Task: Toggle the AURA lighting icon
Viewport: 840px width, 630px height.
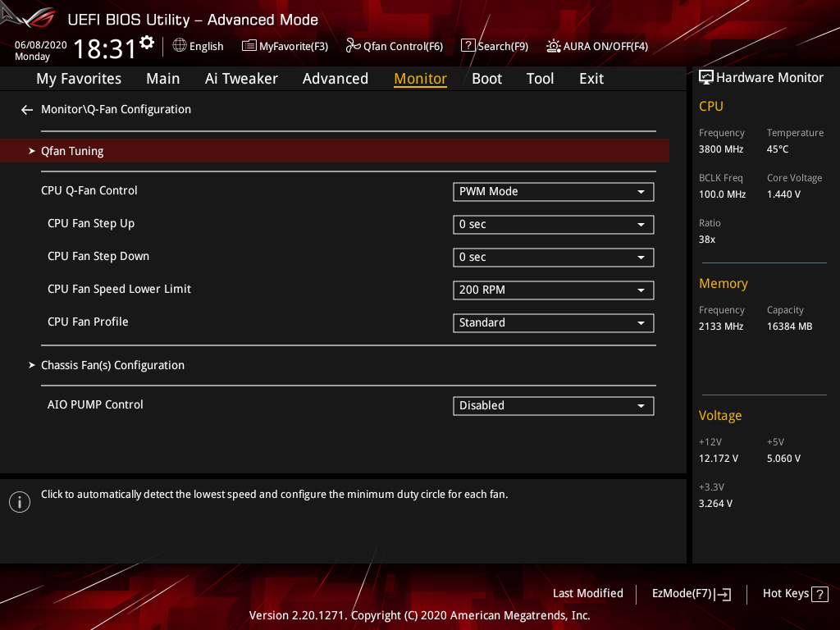Action: click(x=554, y=46)
